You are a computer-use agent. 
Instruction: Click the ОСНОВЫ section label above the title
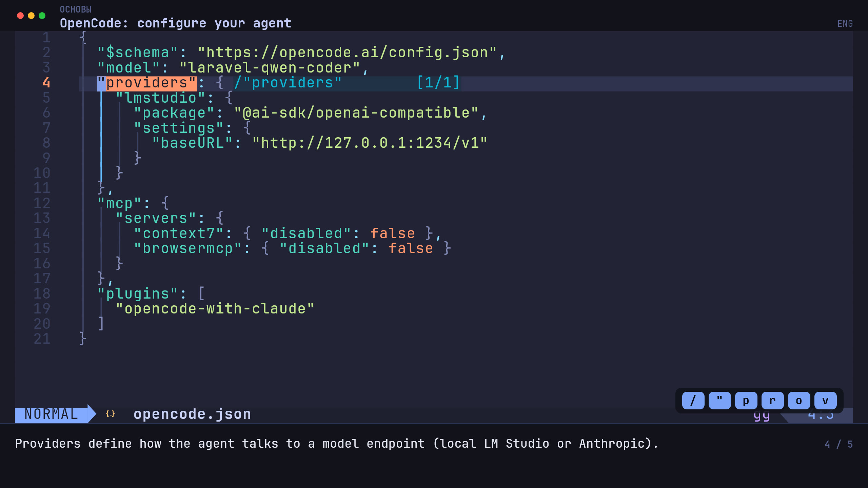[x=76, y=9]
